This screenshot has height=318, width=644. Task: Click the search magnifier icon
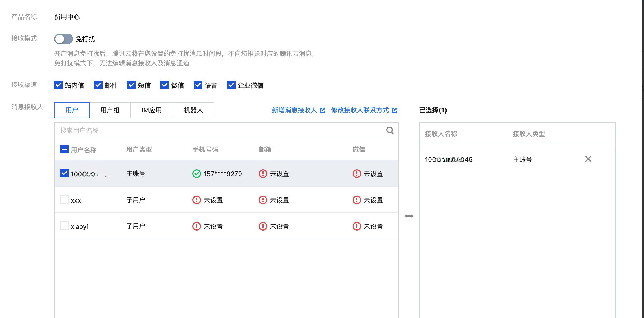(390, 130)
